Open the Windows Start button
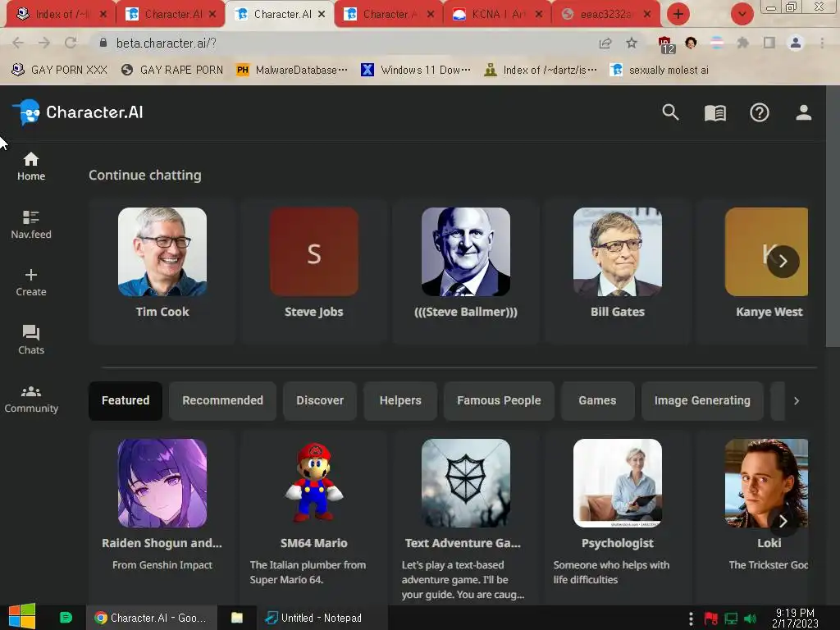The width and height of the screenshot is (840, 630). pos(21,617)
